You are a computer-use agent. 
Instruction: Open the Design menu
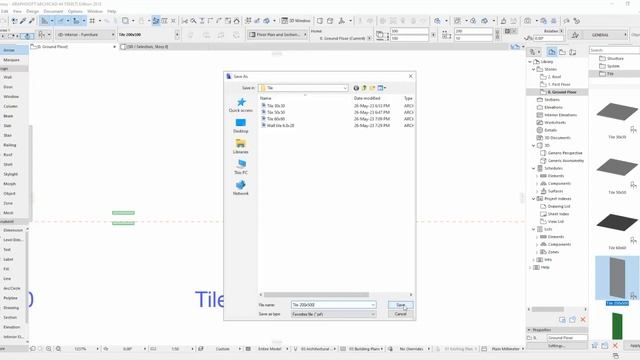pos(33,11)
